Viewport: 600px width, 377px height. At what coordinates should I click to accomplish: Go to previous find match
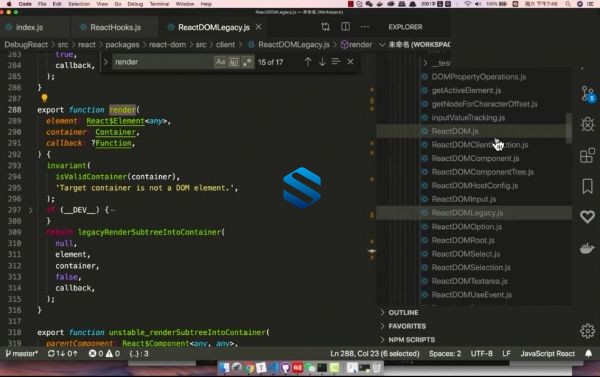308,62
